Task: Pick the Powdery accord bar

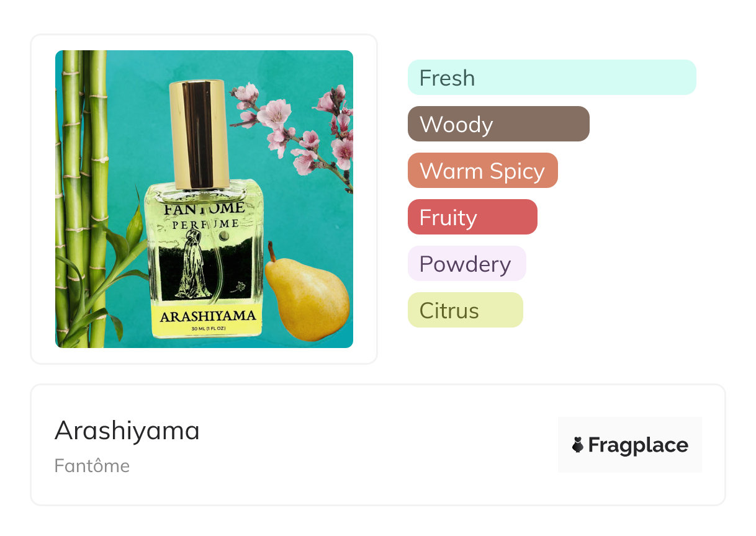Action: 466,264
